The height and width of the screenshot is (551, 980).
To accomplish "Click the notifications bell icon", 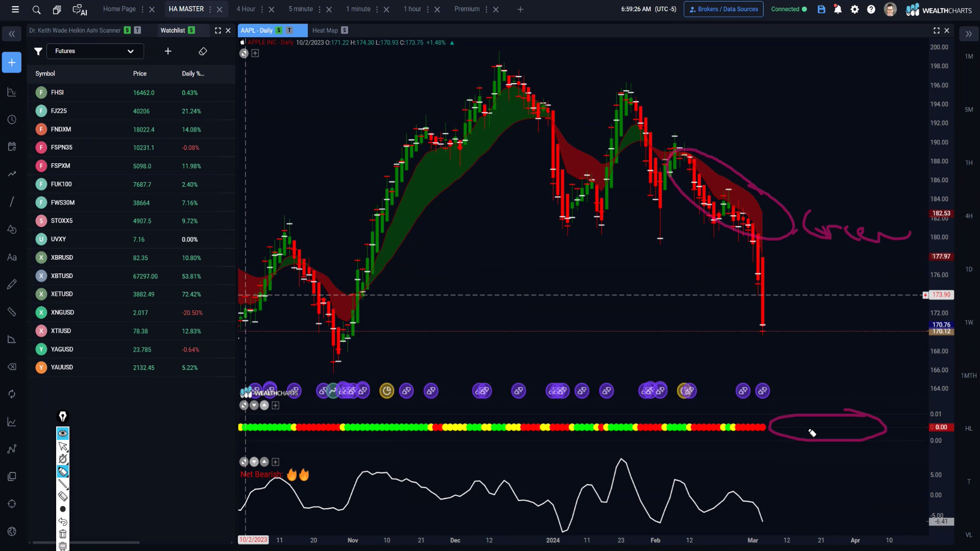I will [838, 9].
